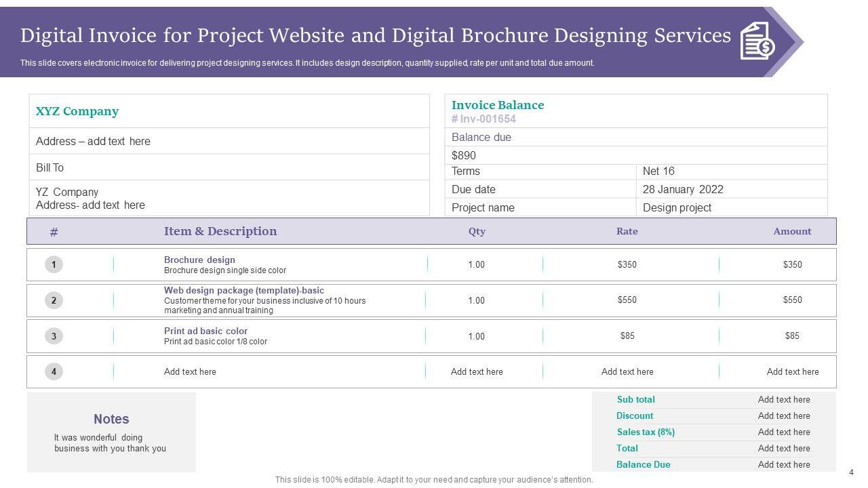Click the invoice number Inv-001654
This screenshot has width=868, height=488.
click(484, 119)
